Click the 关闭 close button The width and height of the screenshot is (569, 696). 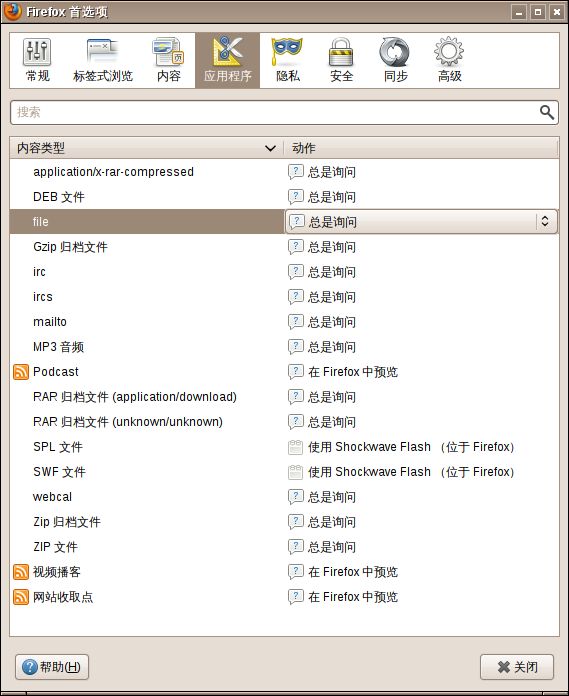point(517,667)
